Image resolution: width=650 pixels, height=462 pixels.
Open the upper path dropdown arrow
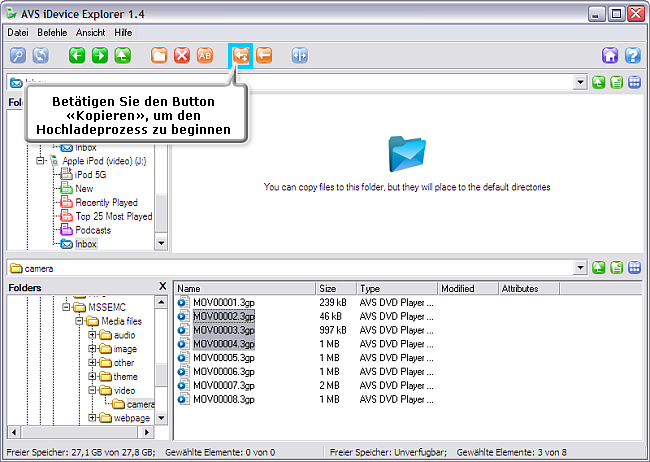pyautogui.click(x=580, y=83)
